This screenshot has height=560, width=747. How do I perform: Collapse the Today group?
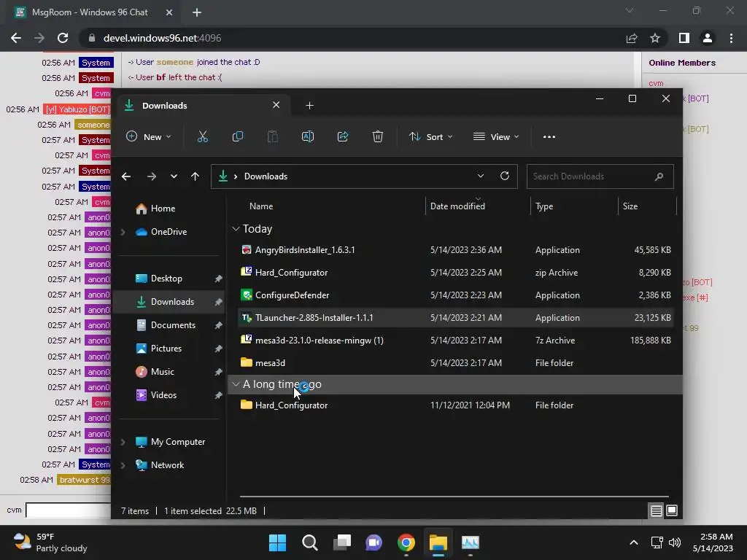click(x=236, y=229)
